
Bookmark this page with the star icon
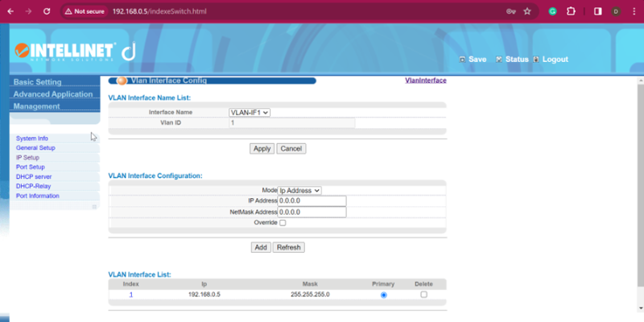coord(527,12)
